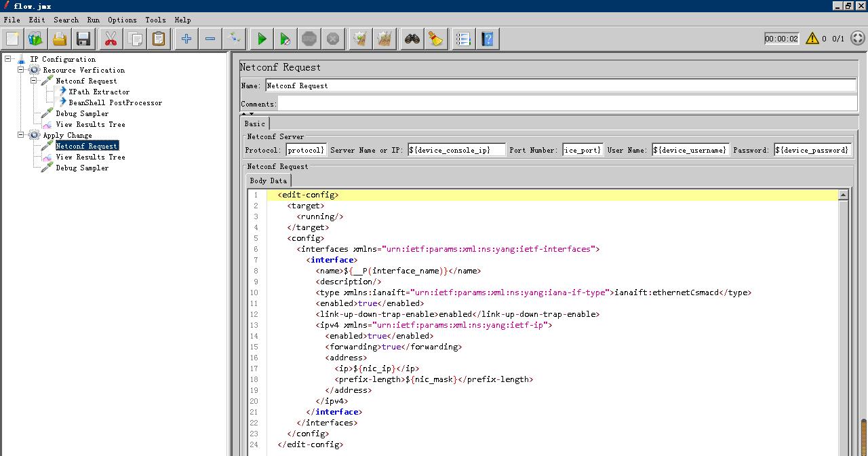Click the Cut scissors icon
868x456 pixels.
(x=111, y=39)
